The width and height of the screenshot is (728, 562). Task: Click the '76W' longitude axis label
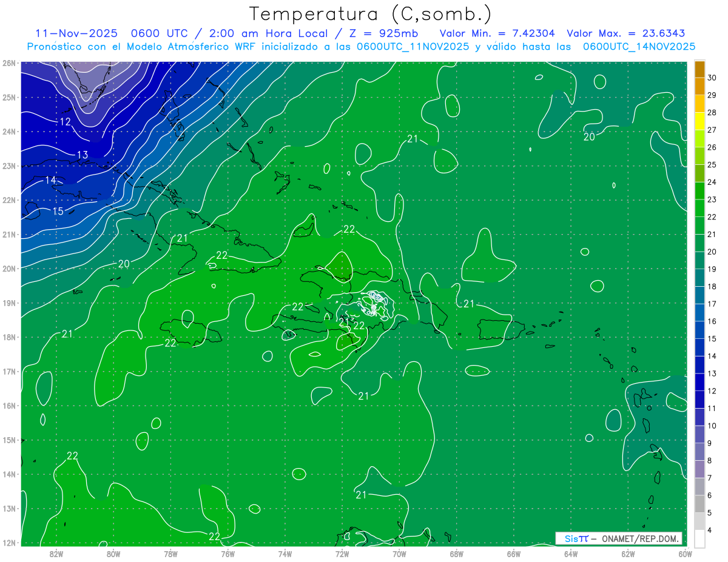pos(227,553)
